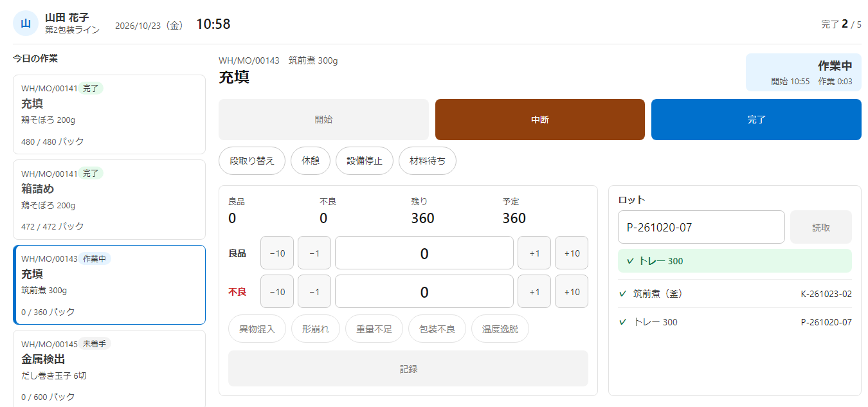Increase 良品 count by 1

(534, 253)
